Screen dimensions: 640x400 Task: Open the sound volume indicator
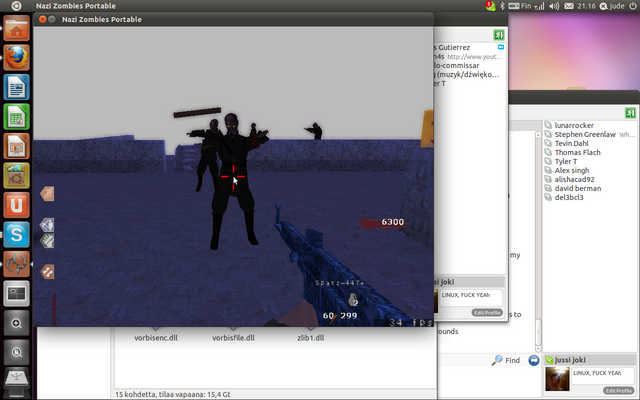tap(554, 6)
